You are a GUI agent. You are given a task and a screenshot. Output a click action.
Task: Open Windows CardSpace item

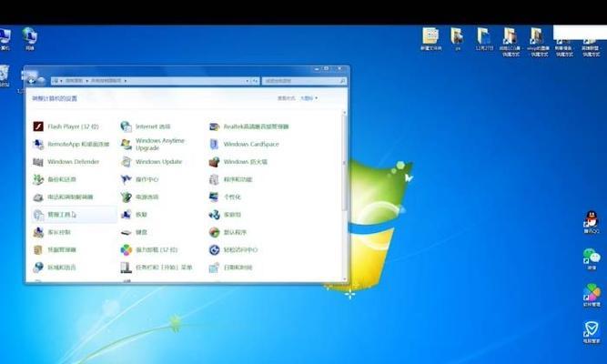click(x=244, y=144)
